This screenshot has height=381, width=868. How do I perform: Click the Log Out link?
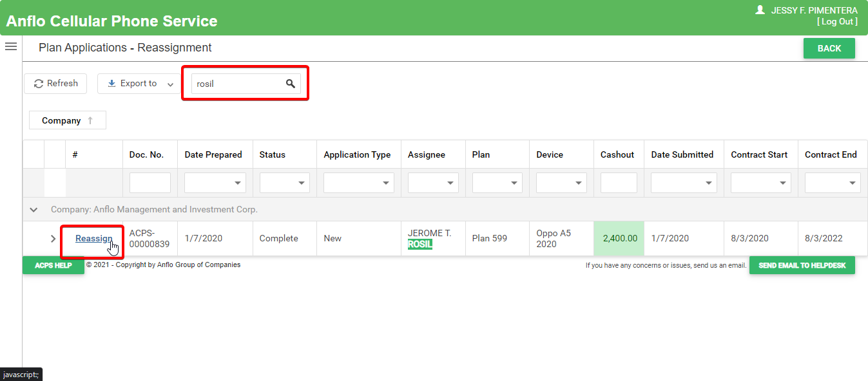pos(837,22)
